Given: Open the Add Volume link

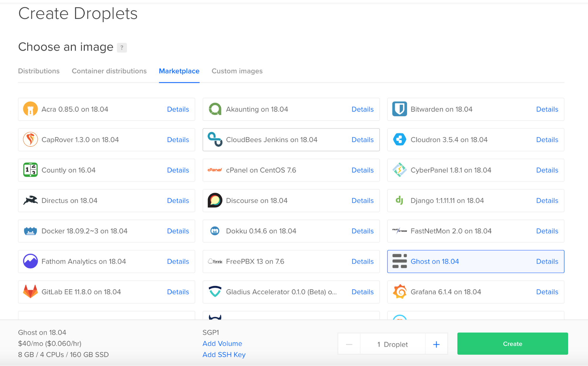Looking at the screenshot, I should pos(222,343).
